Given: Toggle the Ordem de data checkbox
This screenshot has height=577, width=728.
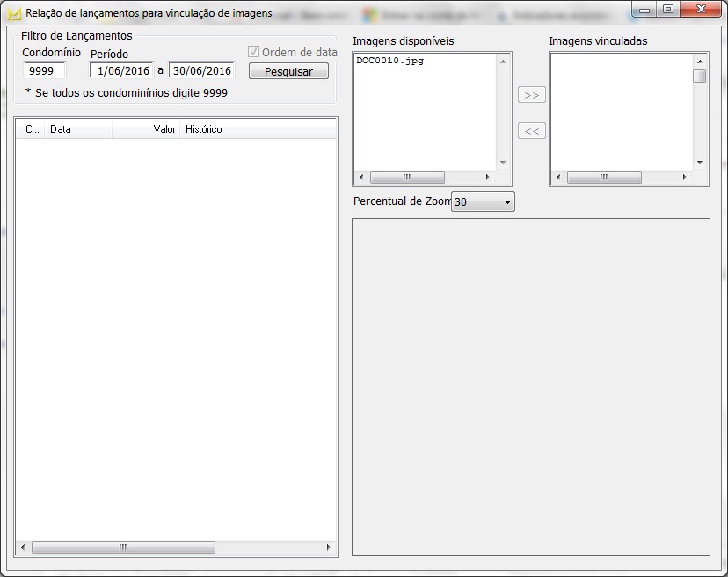Looking at the screenshot, I should (254, 52).
